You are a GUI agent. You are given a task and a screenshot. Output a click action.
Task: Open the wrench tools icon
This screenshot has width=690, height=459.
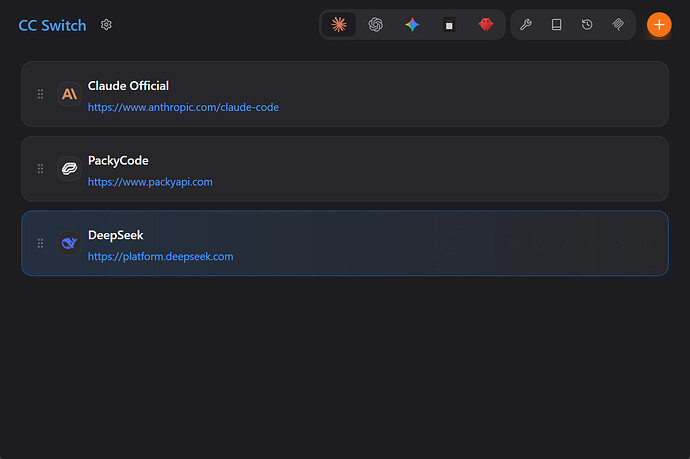point(526,25)
